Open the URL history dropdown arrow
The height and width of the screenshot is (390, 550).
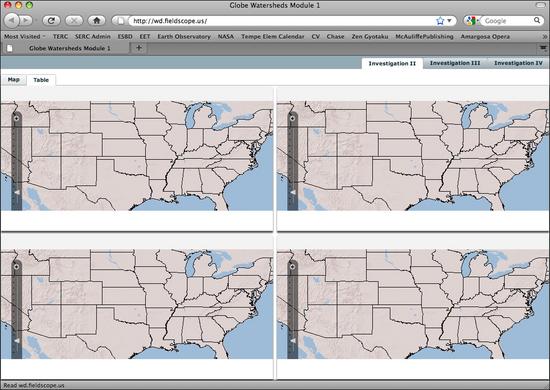point(449,21)
